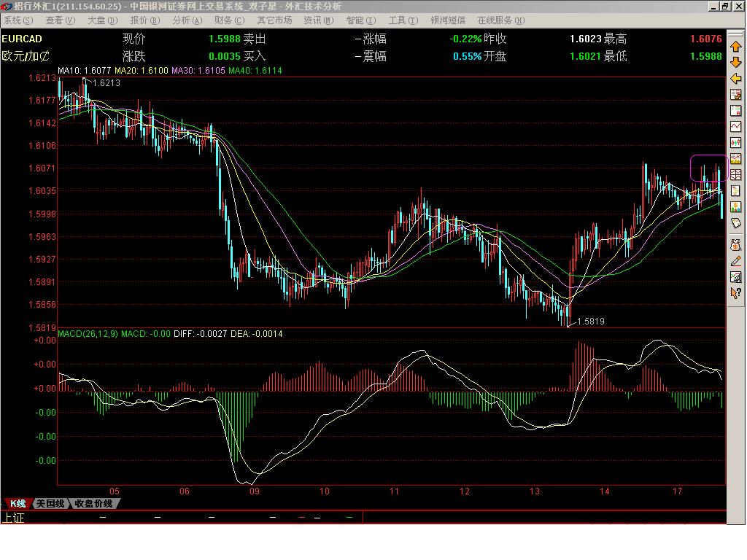This screenshot has height=560, width=747.
Task: Click the DIFF: -0.0027 value
Action: (200, 334)
